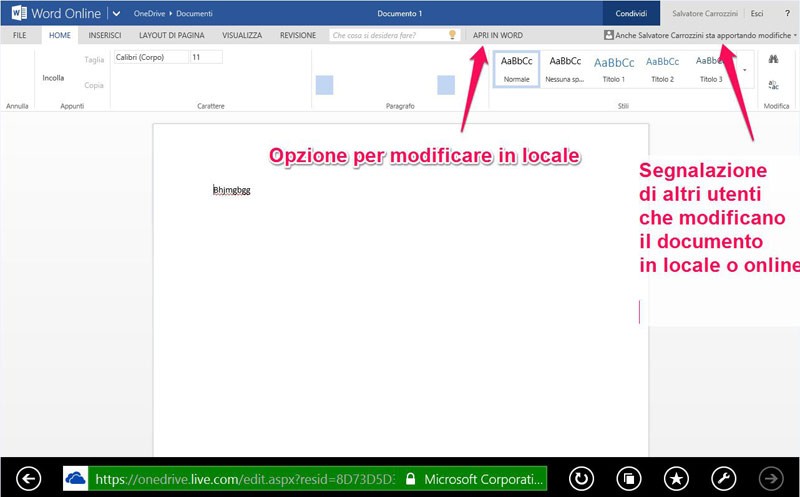Screen dimensions: 800x497
Task: Expand the Word Online app switcher arrow
Action: tap(117, 14)
